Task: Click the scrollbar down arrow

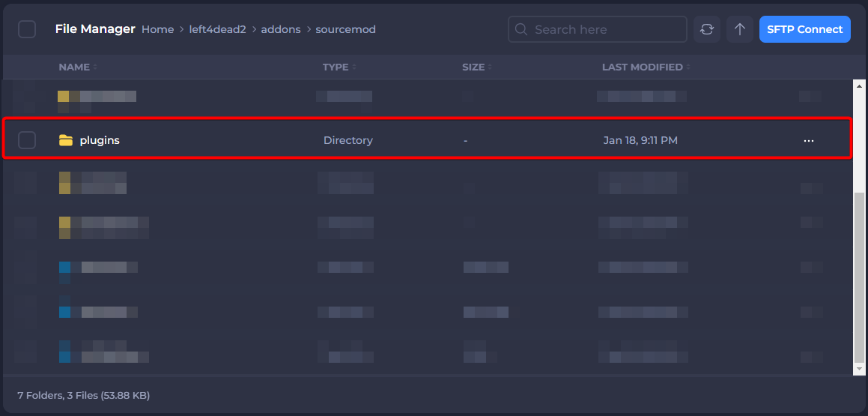Action: (860, 368)
